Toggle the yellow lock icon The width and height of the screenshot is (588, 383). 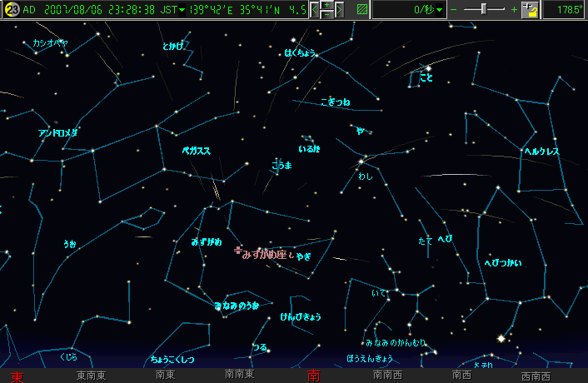(529, 10)
